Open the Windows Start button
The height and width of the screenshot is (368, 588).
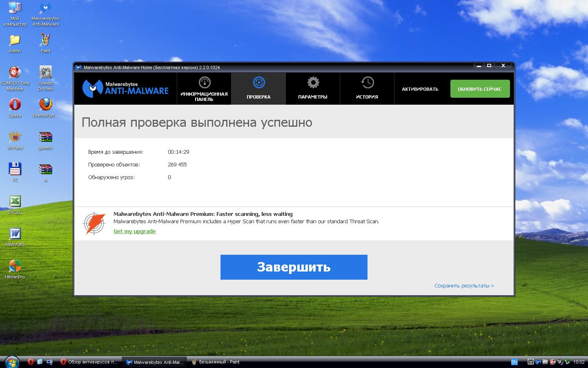point(12,362)
